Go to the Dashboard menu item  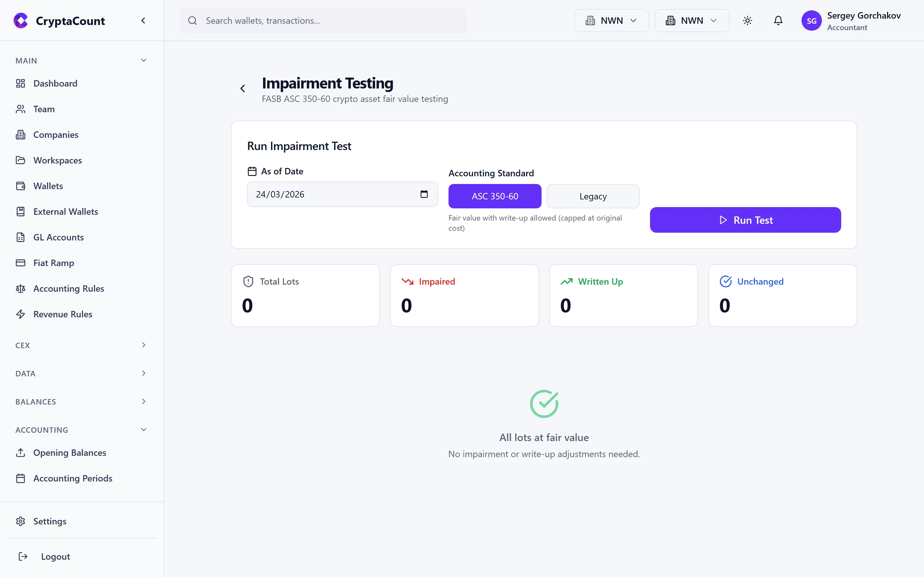[55, 83]
